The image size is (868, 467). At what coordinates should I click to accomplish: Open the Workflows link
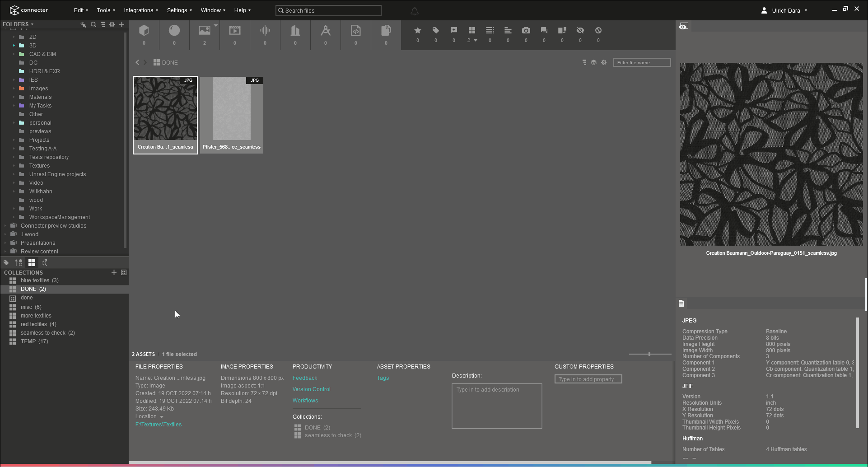tap(305, 401)
